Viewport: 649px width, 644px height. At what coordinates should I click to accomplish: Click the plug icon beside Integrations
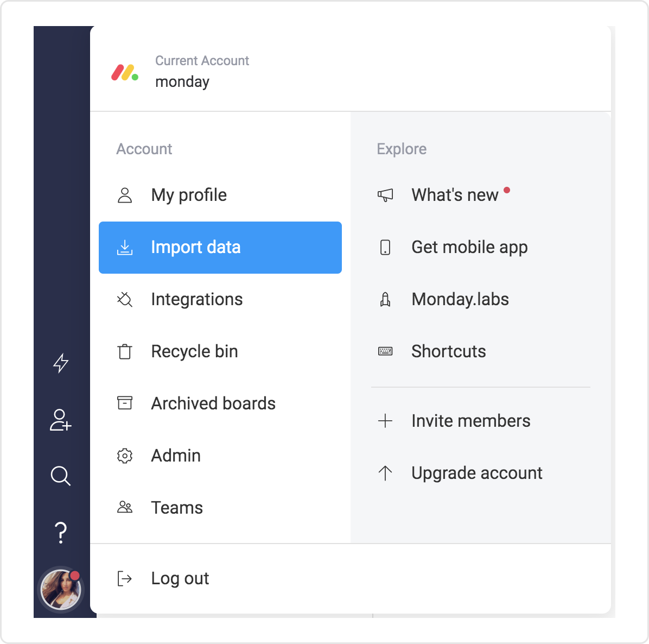pos(125,299)
